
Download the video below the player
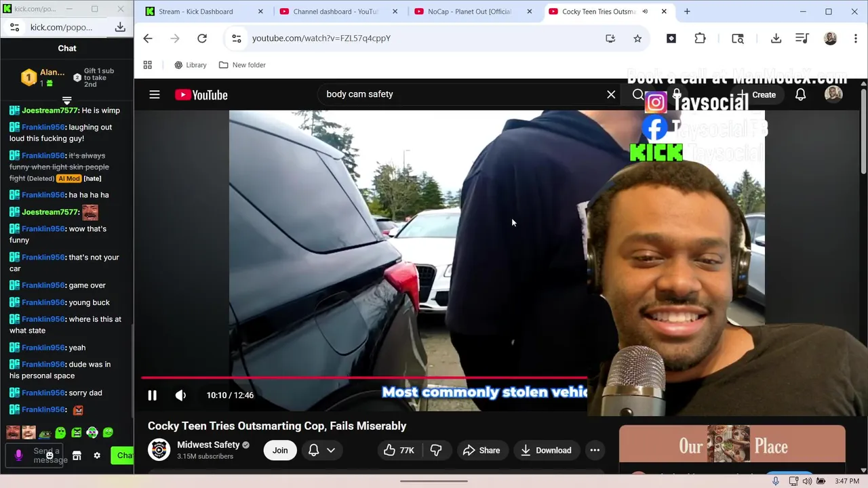pos(546,450)
